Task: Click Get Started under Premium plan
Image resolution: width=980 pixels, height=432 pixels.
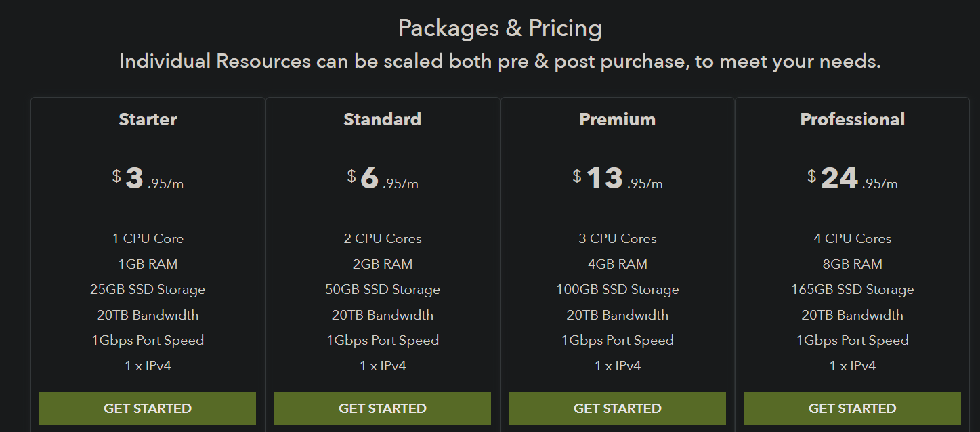Action: coord(618,408)
